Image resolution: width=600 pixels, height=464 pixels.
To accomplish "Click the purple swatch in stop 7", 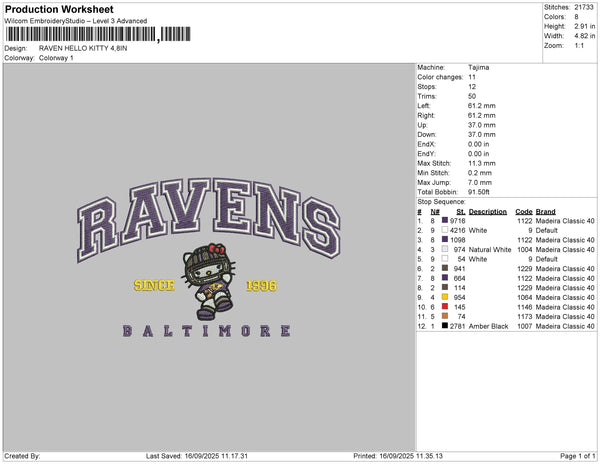I will click(445, 277).
